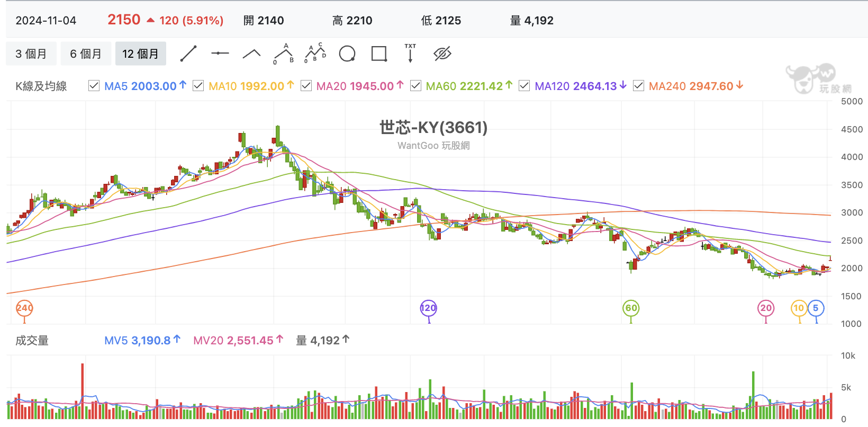Select the 0-A-B-C-D wave pattern tool
Screen dimensions: 868x427
click(x=315, y=54)
